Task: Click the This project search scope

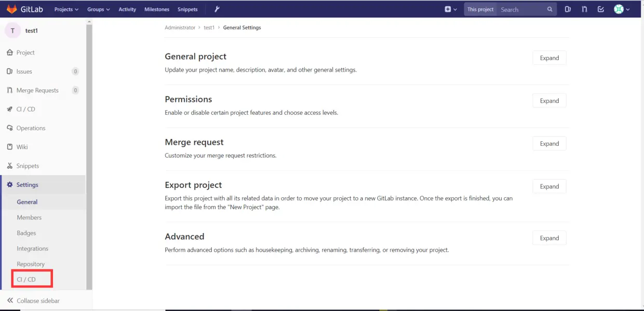Action: 480,9
